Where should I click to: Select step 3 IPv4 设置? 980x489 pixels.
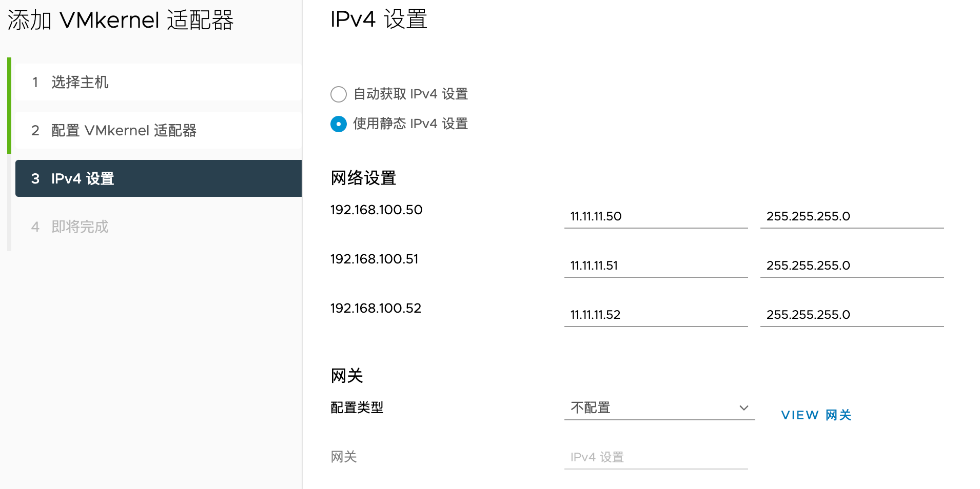[159, 178]
